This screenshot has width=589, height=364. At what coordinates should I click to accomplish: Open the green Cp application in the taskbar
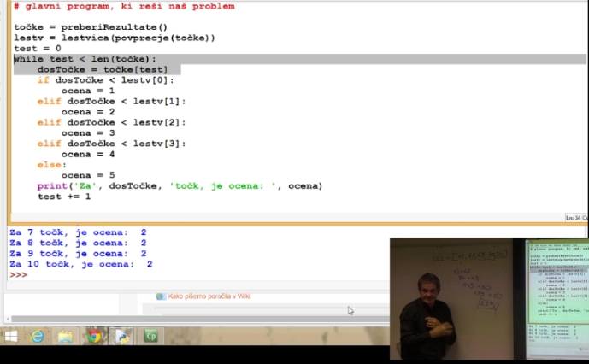(x=150, y=336)
